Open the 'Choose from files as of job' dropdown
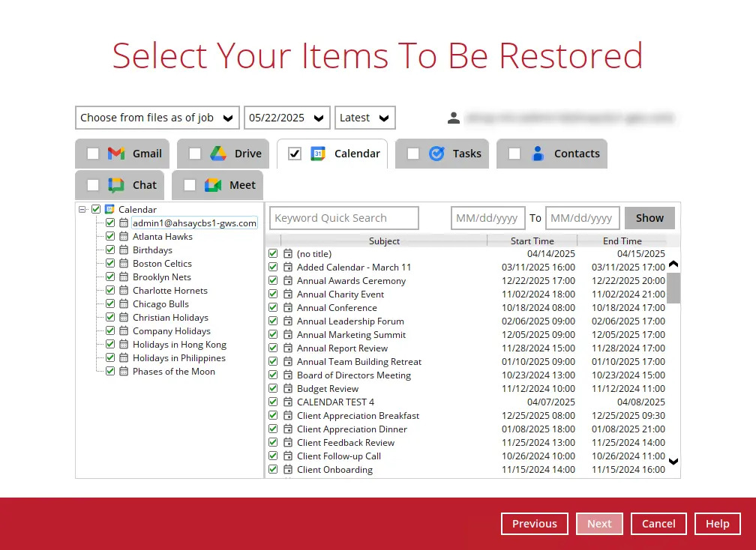The image size is (756, 550). point(157,118)
